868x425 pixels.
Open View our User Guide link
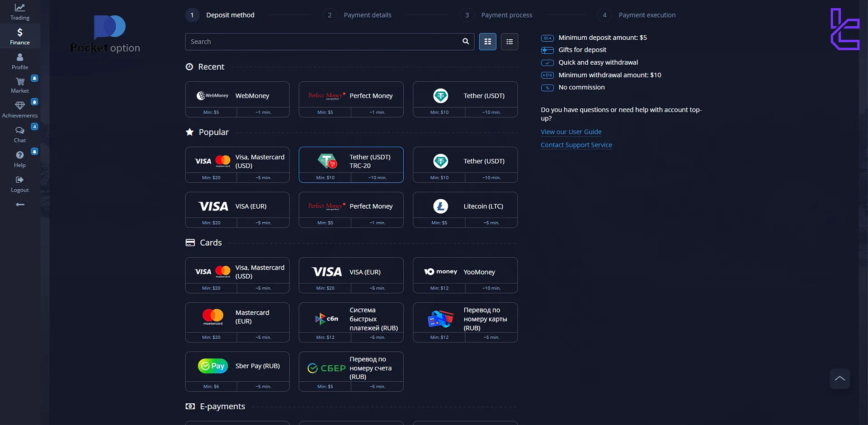coord(571,132)
